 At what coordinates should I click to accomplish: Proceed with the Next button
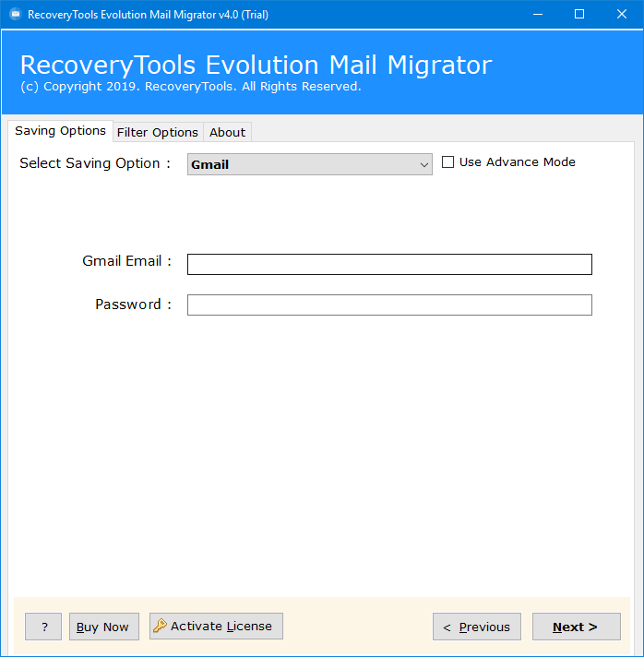(577, 627)
